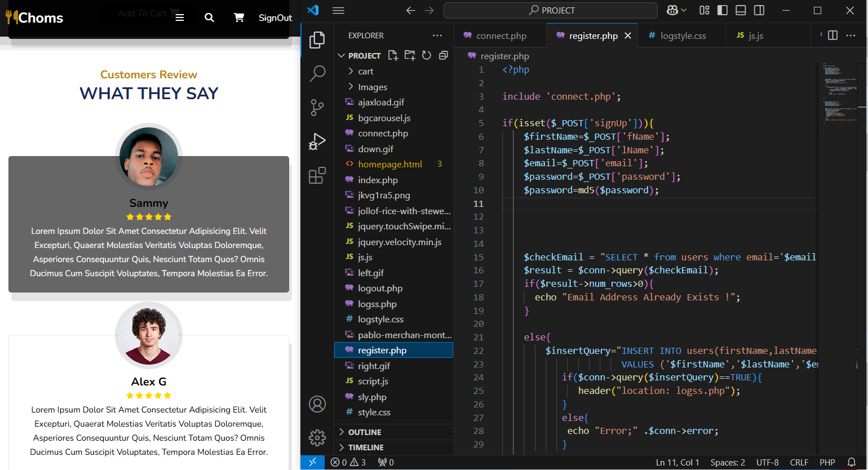
Task: Open the Extensions view
Action: (317, 175)
